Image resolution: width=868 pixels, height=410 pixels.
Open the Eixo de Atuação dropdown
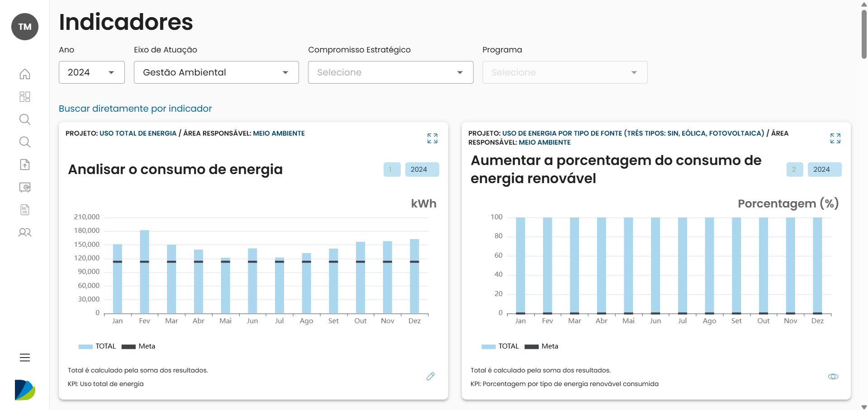[216, 72]
